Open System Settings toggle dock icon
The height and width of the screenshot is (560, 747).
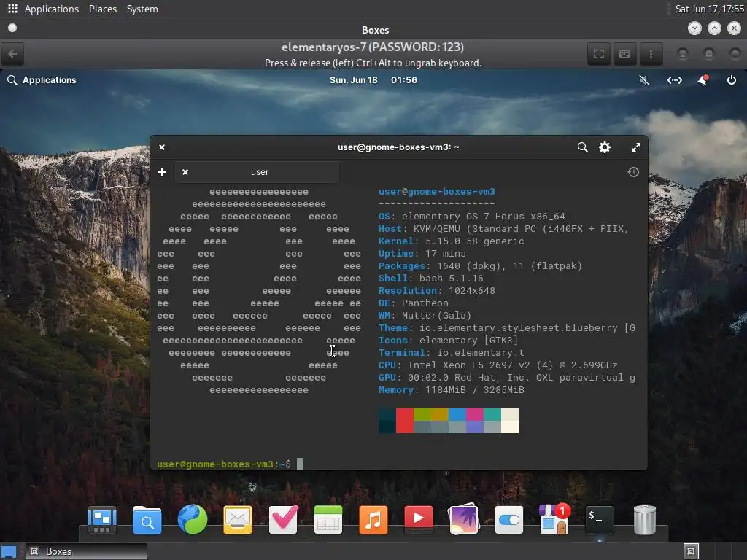[x=508, y=519]
